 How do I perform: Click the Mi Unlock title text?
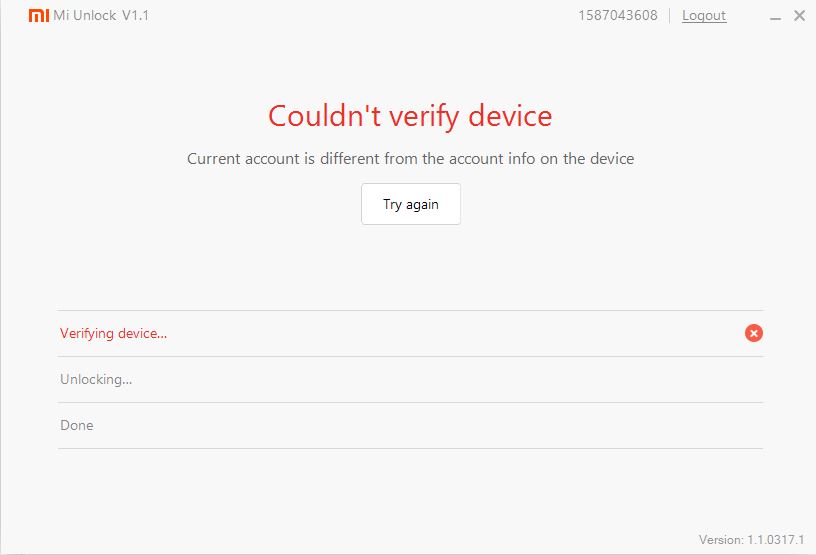click(x=85, y=16)
